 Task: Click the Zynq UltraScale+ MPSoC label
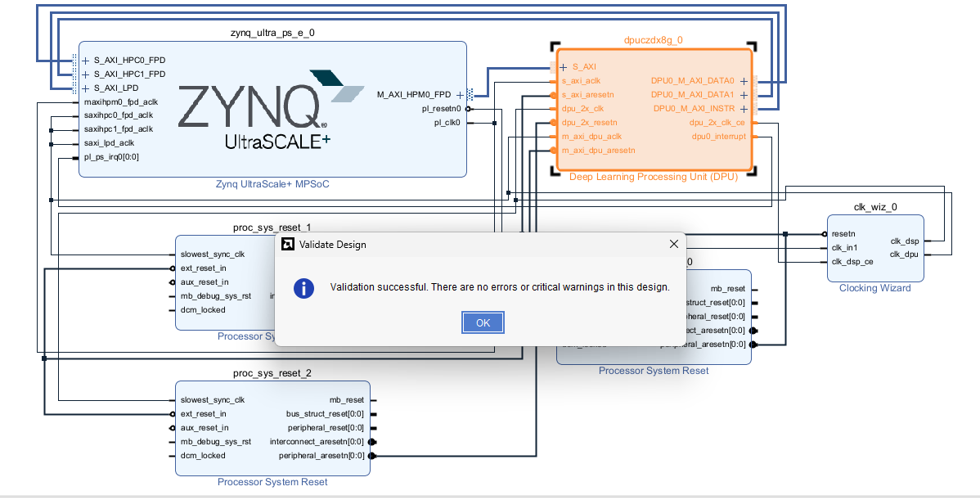(x=272, y=184)
